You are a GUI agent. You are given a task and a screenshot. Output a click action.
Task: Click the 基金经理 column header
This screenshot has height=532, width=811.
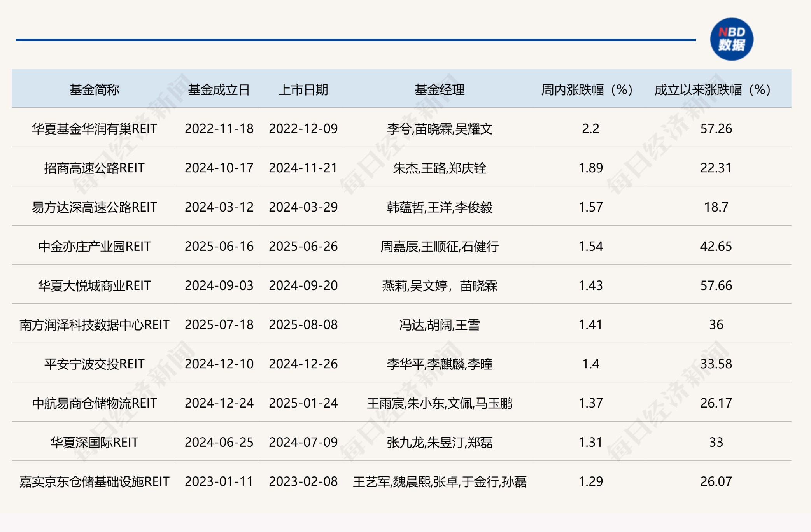coord(440,90)
